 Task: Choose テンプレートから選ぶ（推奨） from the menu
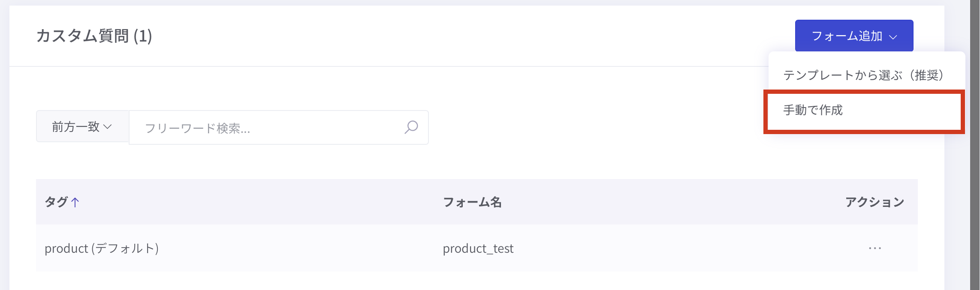pos(863,75)
